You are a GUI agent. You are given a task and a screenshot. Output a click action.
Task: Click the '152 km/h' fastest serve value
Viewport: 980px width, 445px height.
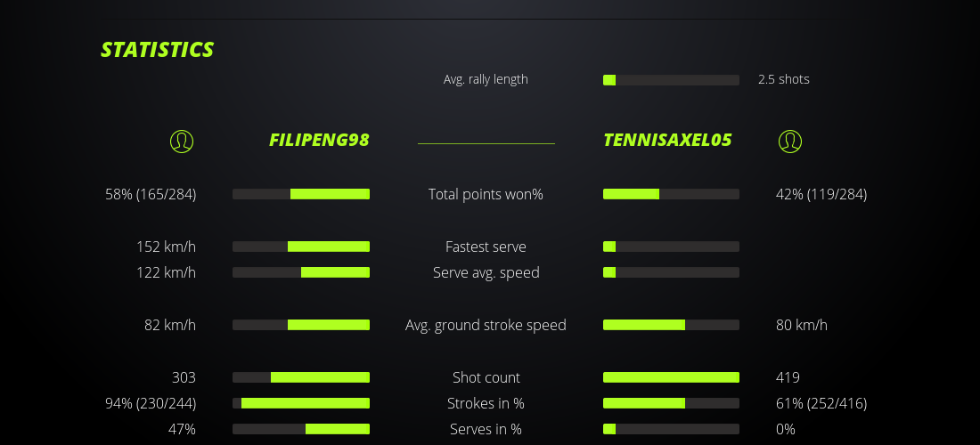click(x=166, y=247)
